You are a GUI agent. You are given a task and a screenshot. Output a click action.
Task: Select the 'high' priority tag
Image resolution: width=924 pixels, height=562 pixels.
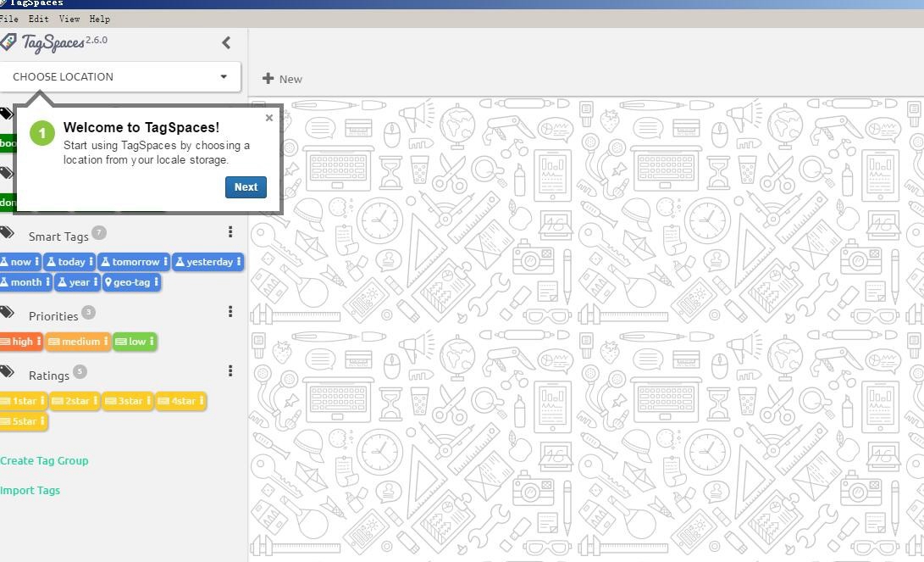coord(21,342)
